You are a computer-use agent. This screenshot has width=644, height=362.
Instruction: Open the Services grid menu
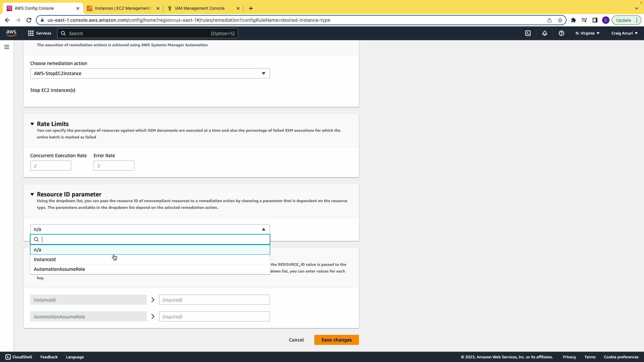[x=40, y=33]
